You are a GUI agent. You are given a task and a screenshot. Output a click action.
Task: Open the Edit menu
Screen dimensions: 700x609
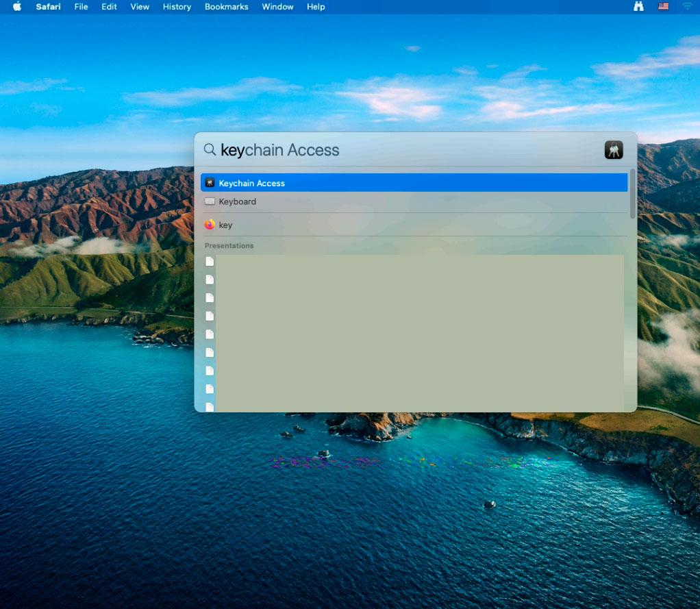(x=109, y=7)
